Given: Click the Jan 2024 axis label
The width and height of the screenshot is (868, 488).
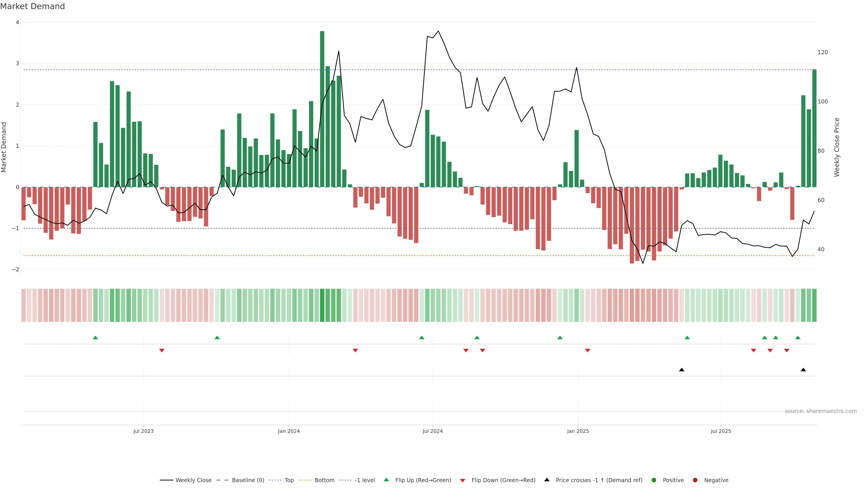Looking at the screenshot, I should coord(289,431).
